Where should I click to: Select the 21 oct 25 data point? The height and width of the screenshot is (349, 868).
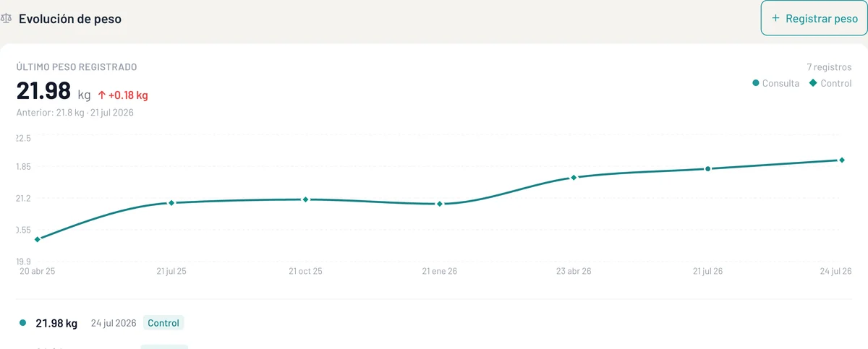[x=305, y=199]
